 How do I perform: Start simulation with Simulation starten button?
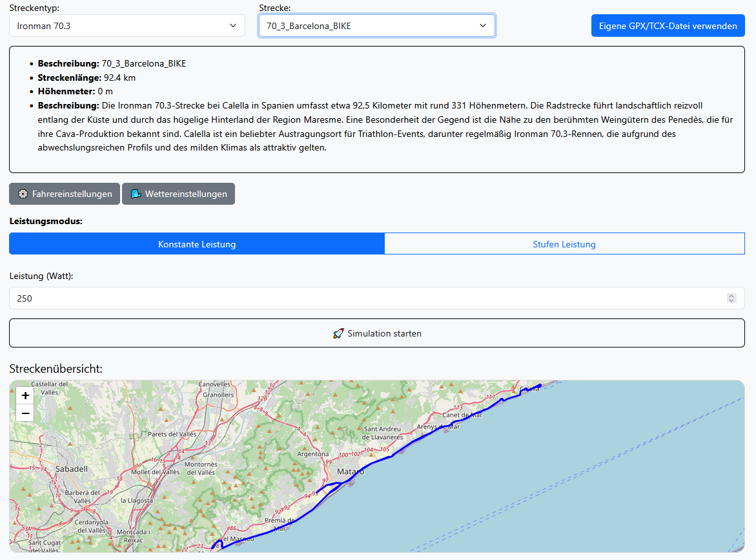376,333
